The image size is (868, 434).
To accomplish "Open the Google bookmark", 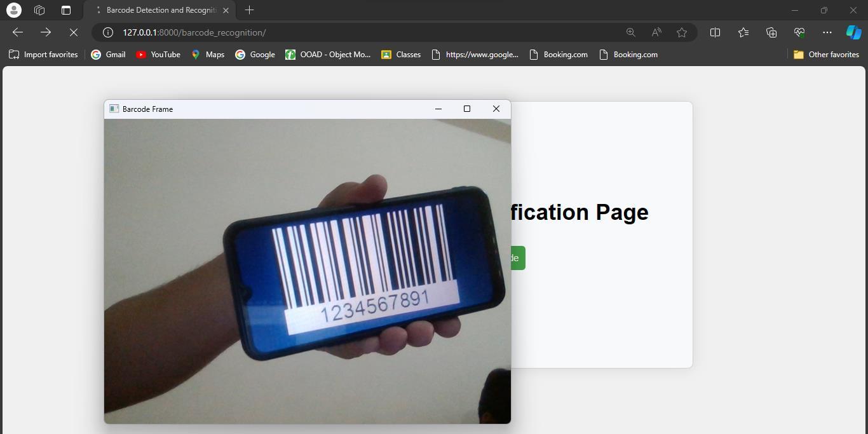I will (x=255, y=55).
